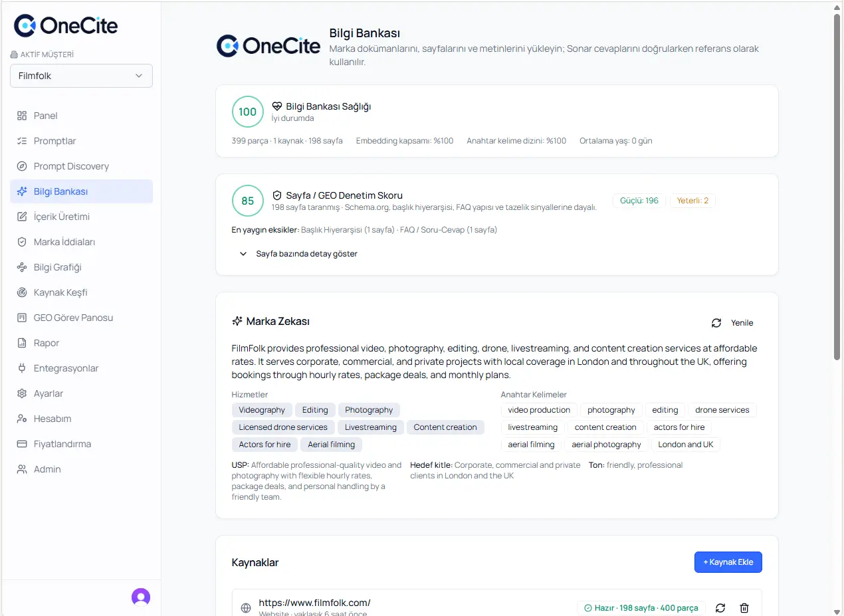The height and width of the screenshot is (616, 844).
Task: Click the Rapor document icon
Action: click(x=22, y=343)
